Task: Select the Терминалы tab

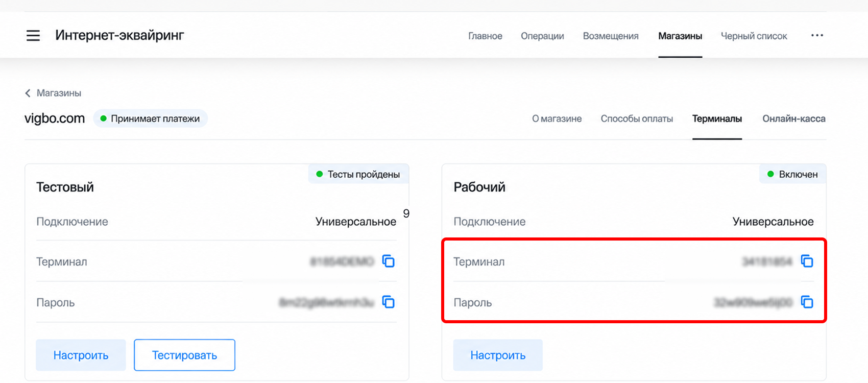Action: click(x=717, y=118)
